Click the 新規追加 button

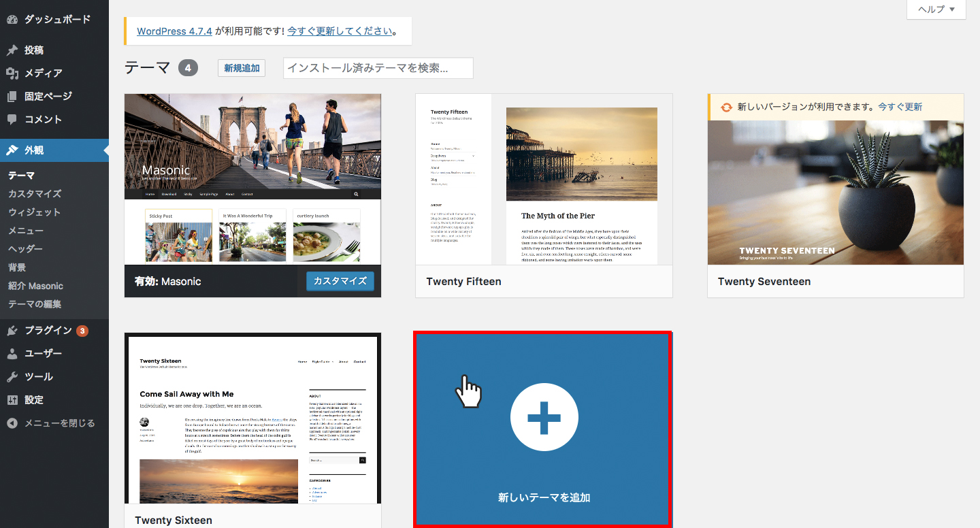pos(242,68)
